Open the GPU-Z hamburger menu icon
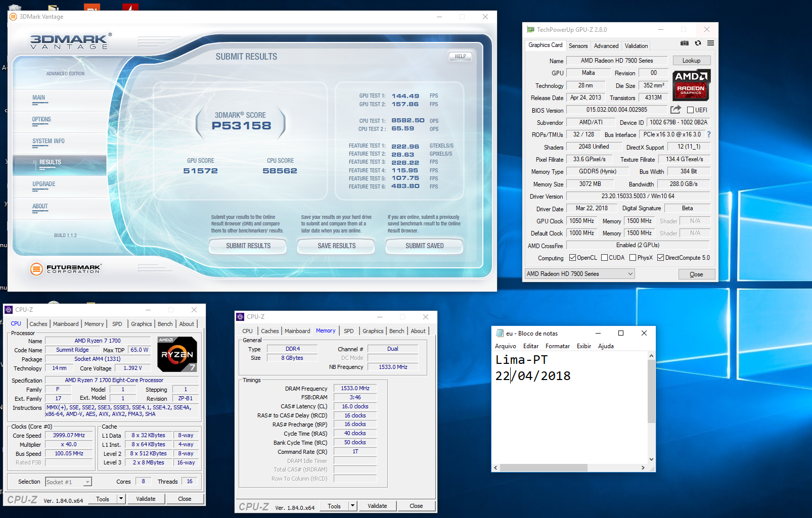The image size is (812, 518). [x=710, y=43]
